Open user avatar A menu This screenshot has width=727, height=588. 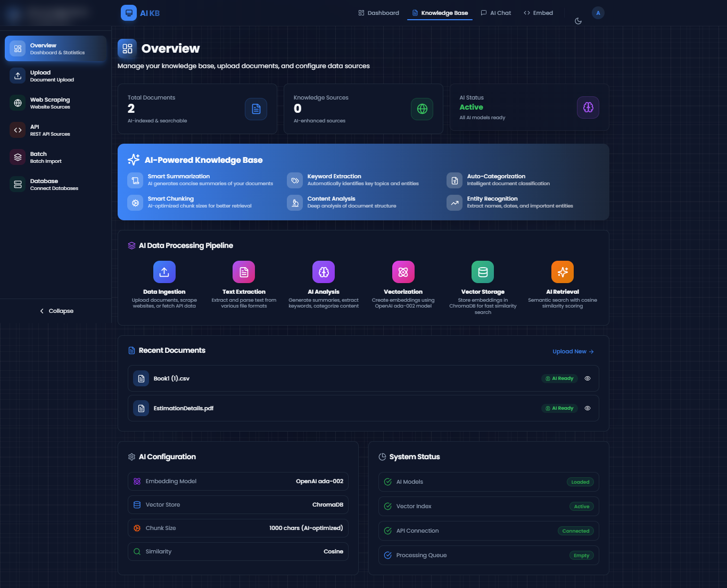point(598,13)
